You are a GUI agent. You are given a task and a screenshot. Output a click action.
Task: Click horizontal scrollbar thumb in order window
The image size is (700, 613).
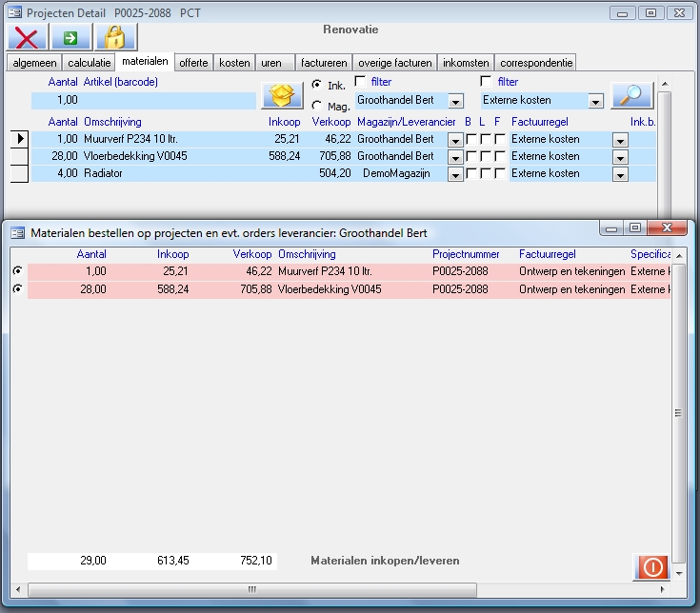click(251, 590)
